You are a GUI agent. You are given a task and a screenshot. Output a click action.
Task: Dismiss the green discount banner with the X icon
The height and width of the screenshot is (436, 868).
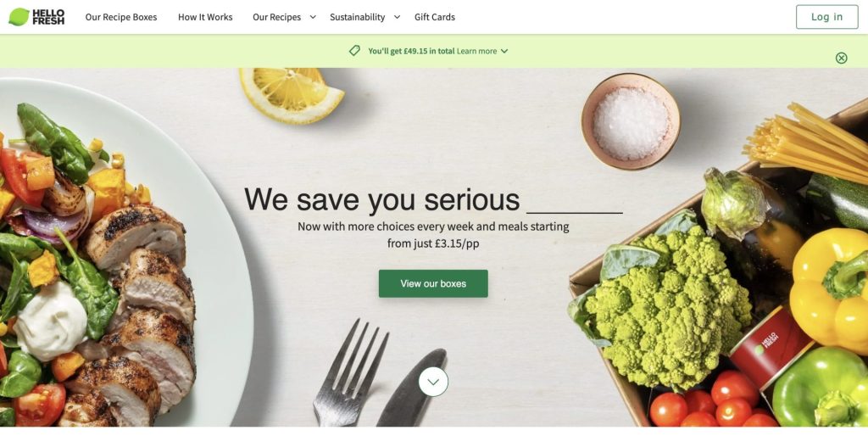click(x=841, y=59)
